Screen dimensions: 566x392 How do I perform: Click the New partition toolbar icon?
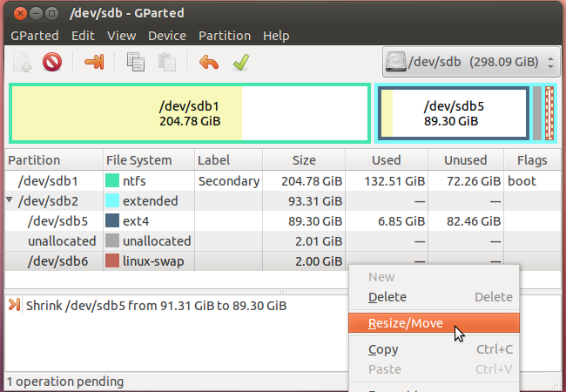coord(22,62)
